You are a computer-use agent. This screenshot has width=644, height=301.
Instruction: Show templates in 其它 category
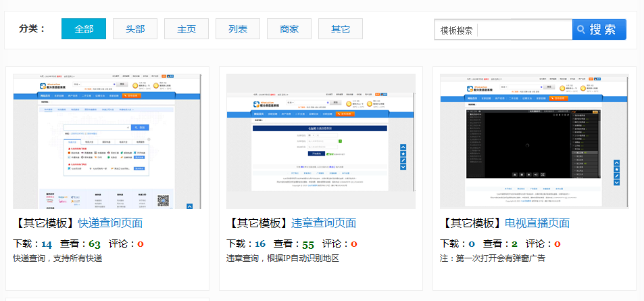341,29
